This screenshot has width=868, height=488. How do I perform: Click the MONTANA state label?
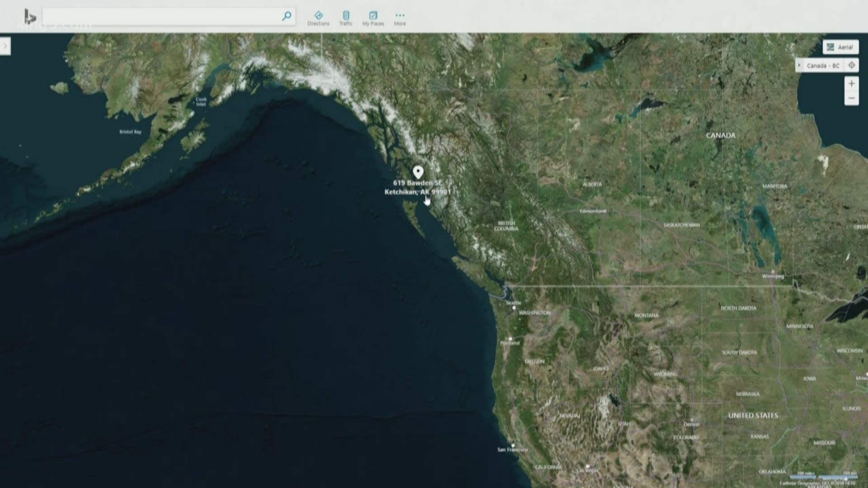tap(646, 315)
